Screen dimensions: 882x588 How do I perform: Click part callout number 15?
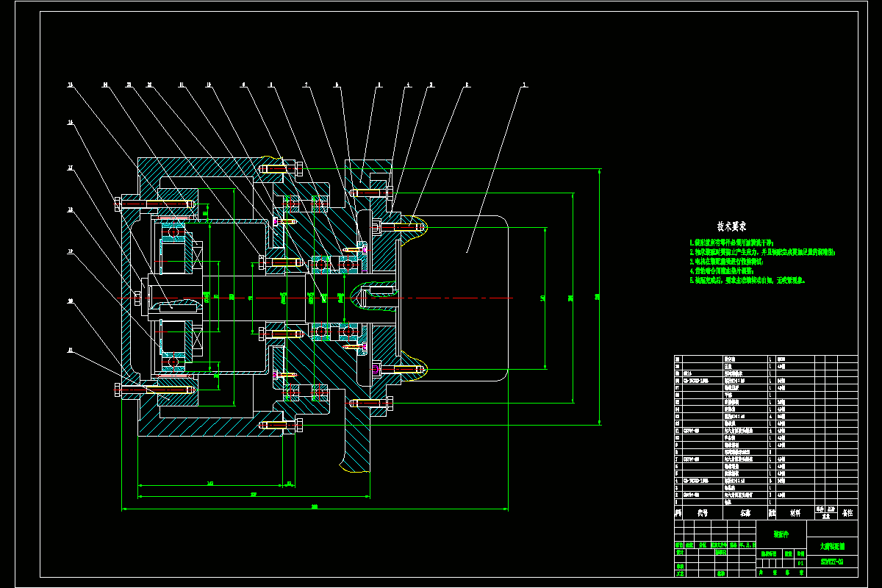pos(71,85)
